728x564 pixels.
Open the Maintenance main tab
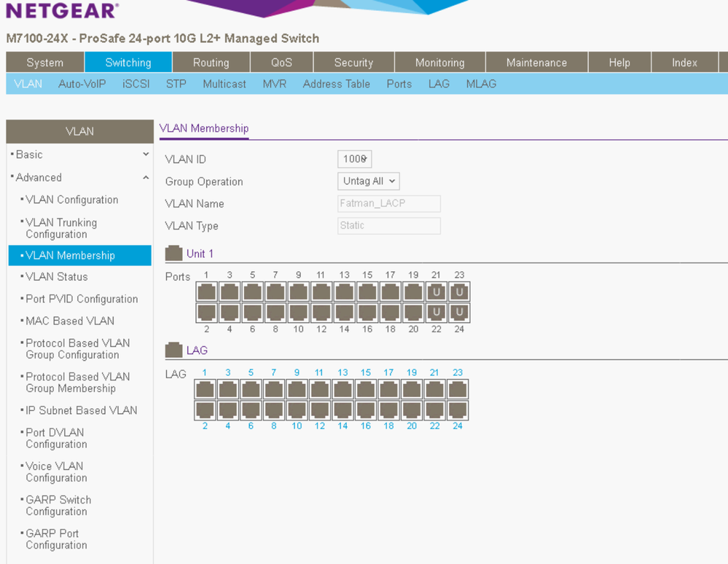pos(537,62)
